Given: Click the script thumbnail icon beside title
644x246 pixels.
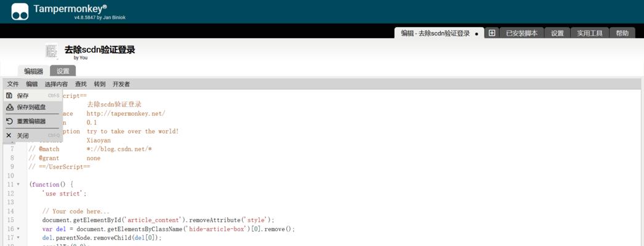Looking at the screenshot, I should pos(51,52).
